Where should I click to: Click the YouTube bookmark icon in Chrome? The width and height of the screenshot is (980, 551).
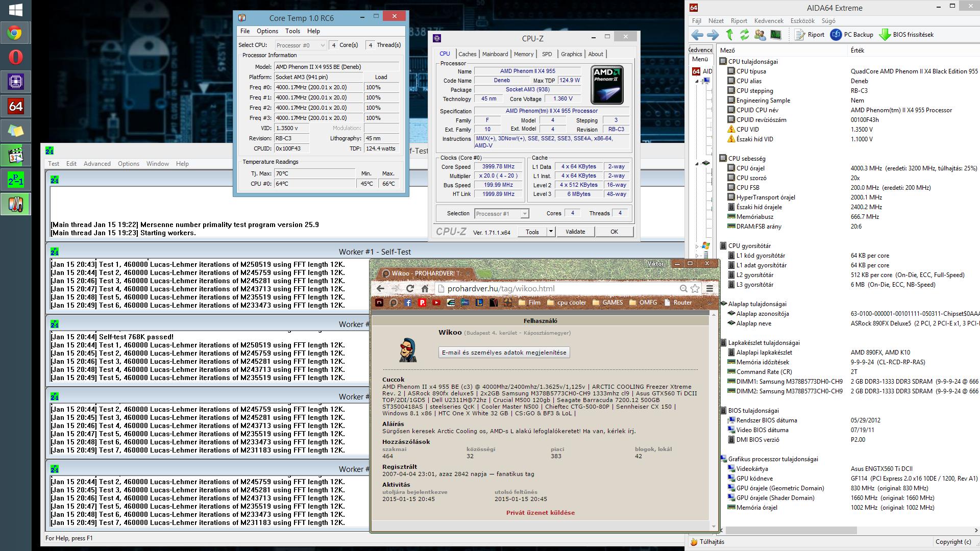point(436,303)
